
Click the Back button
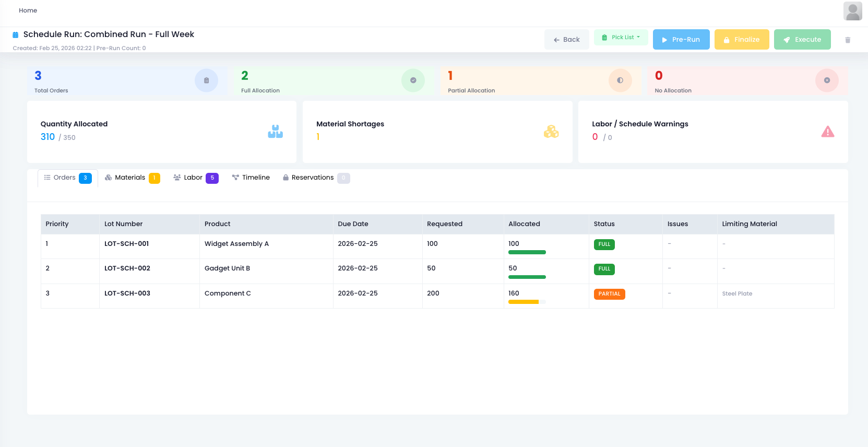(x=567, y=40)
